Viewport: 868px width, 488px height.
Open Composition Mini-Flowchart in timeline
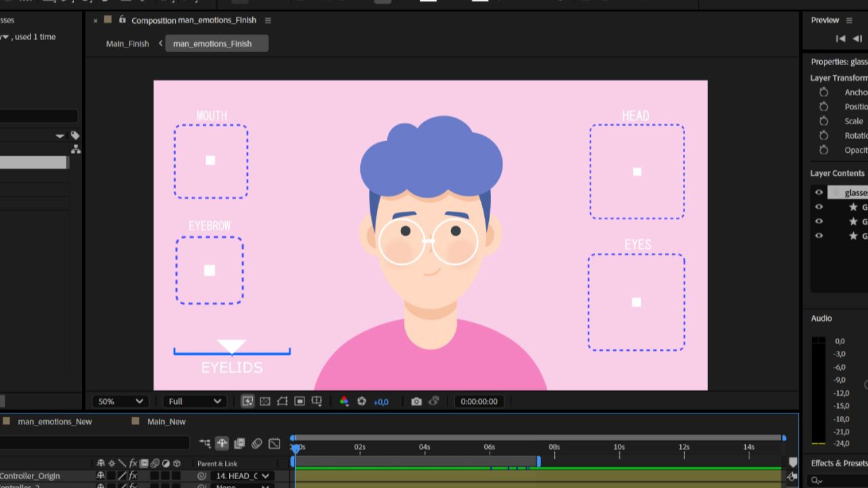pos(205,443)
